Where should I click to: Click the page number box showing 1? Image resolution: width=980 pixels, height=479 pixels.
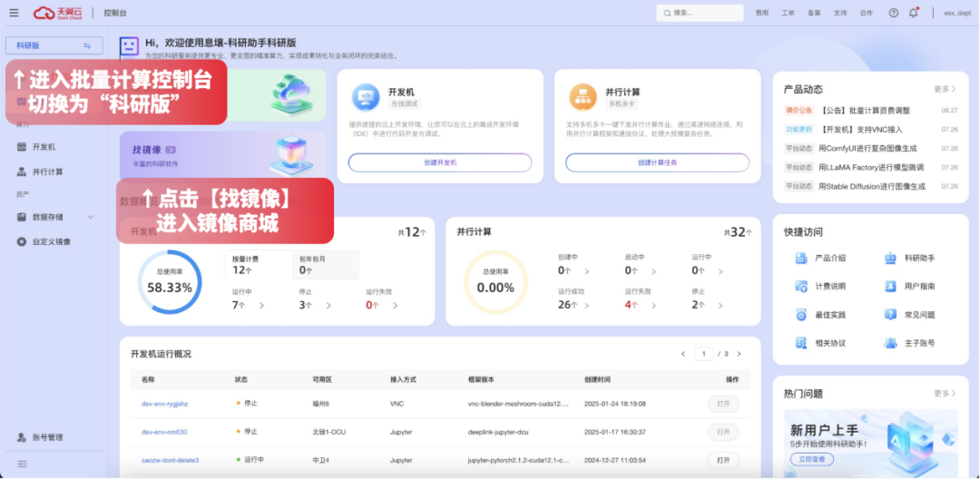click(x=704, y=354)
